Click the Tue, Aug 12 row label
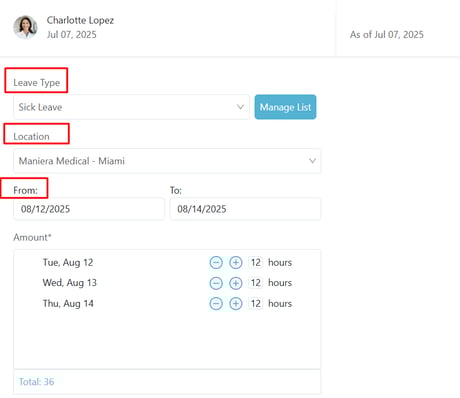The height and width of the screenshot is (398, 460). click(68, 263)
